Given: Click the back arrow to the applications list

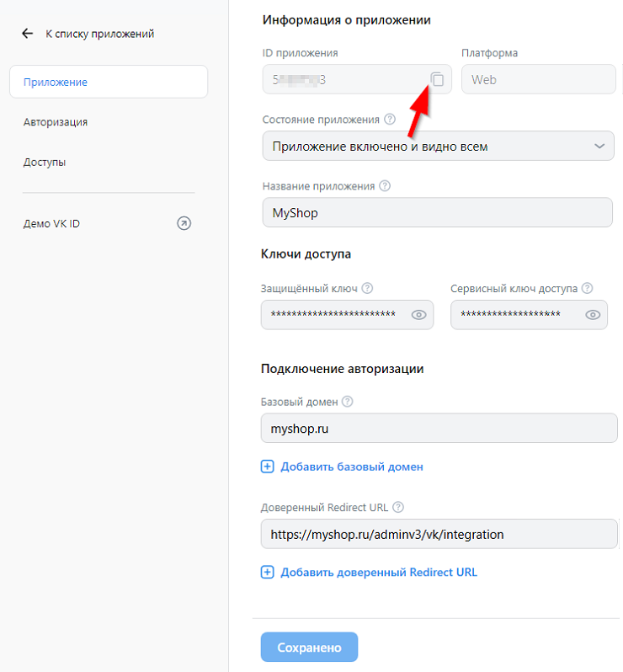Looking at the screenshot, I should tap(28, 34).
